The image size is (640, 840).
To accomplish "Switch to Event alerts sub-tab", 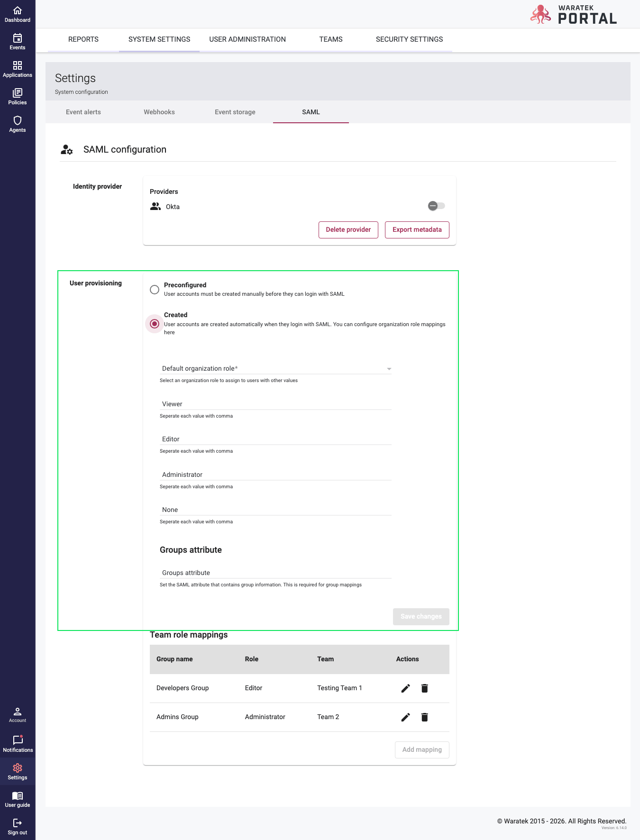I will pyautogui.click(x=83, y=112).
